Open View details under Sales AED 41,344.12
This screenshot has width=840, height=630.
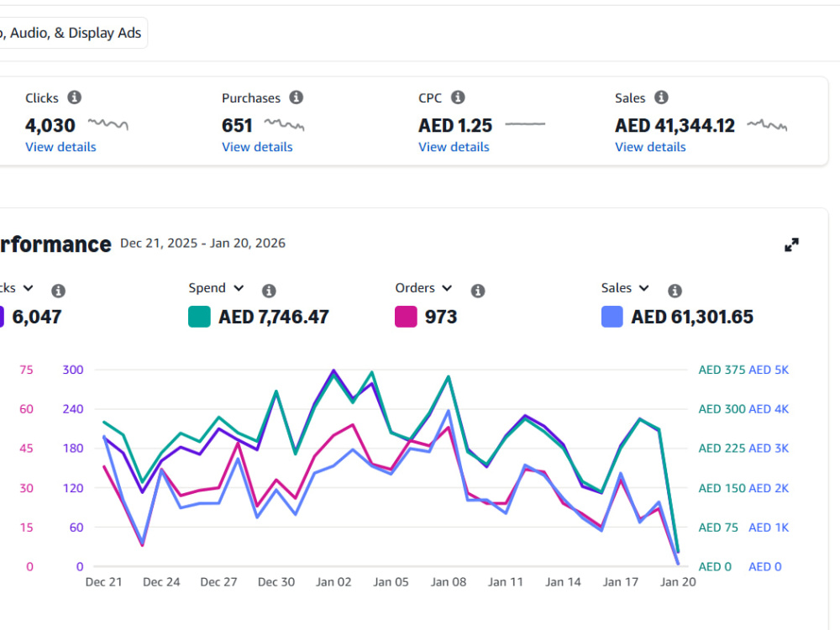pos(650,147)
